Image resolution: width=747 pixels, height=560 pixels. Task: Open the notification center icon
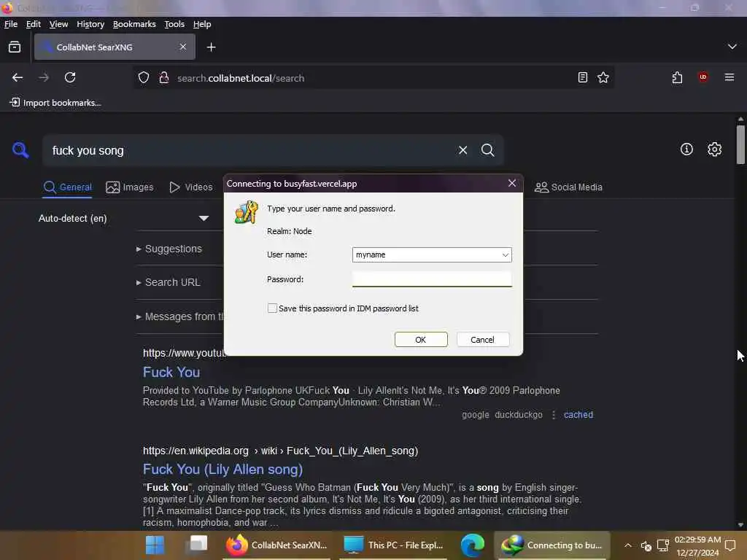pos(730,545)
